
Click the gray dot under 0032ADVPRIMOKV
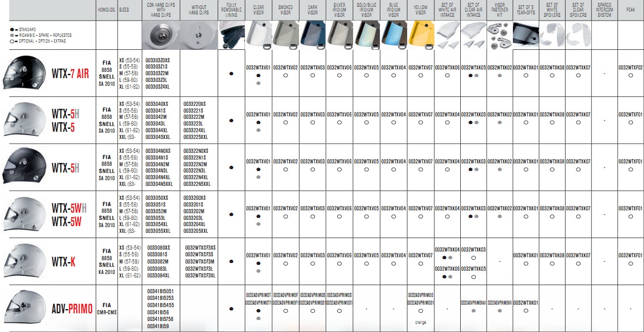coord(500,310)
